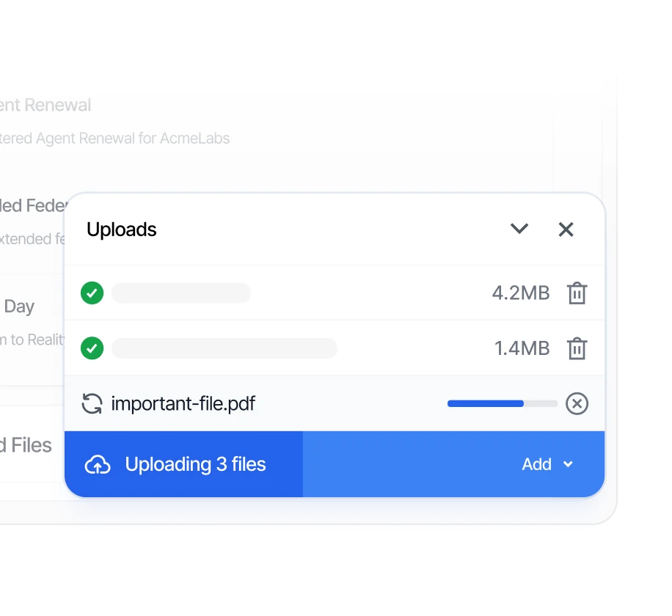Screen dimensions: 672x616
Task: Click the green checkmark of the 1.4MB file
Action: (92, 348)
